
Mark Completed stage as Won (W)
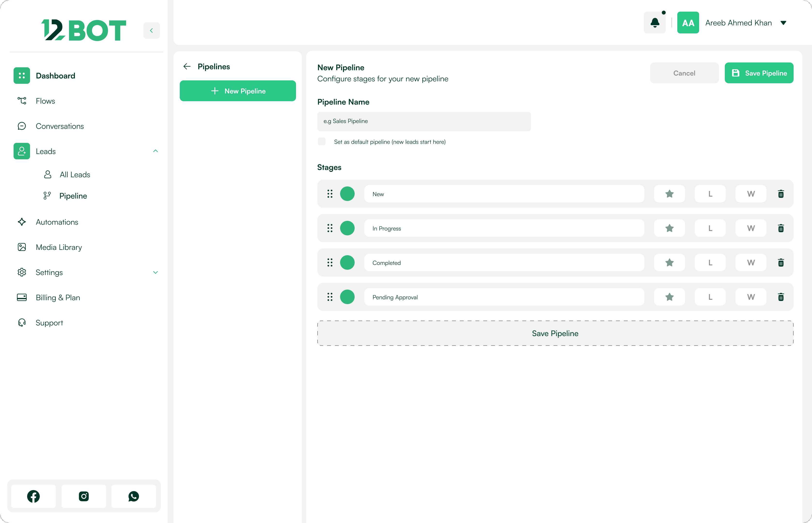(x=751, y=262)
